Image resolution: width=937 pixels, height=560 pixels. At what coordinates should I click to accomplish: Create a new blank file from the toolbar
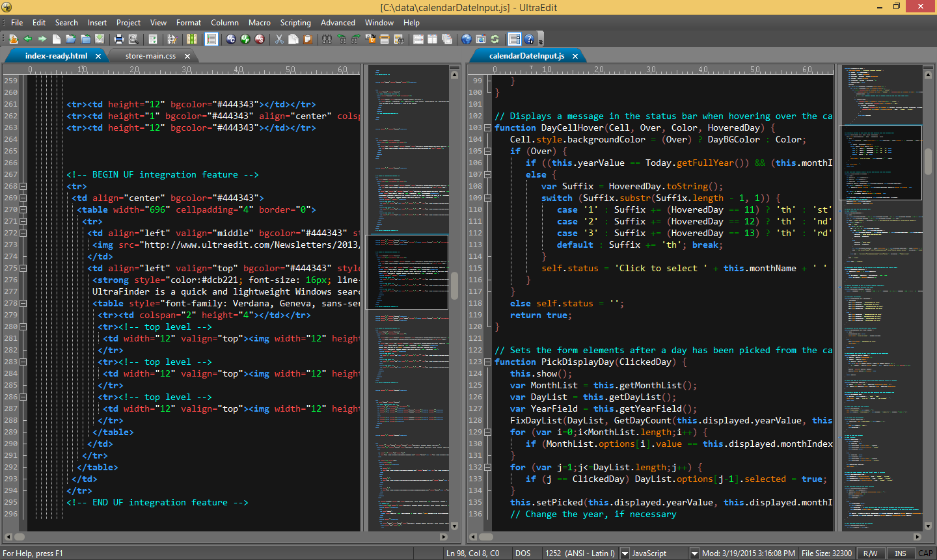tap(57, 39)
